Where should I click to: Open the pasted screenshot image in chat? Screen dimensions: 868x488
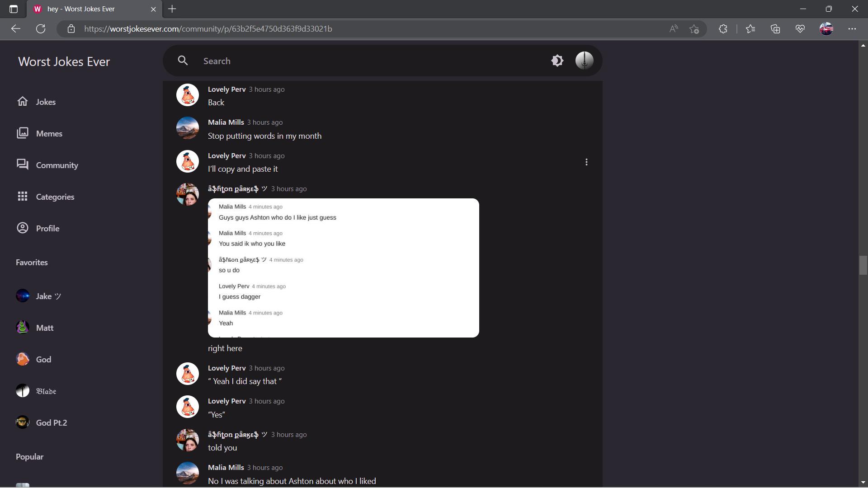pyautogui.click(x=343, y=267)
